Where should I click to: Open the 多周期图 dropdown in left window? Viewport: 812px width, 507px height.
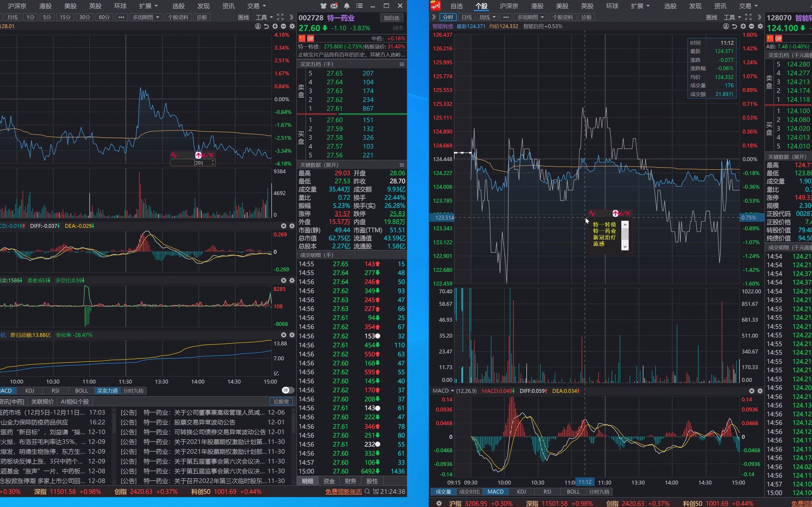tap(146, 17)
